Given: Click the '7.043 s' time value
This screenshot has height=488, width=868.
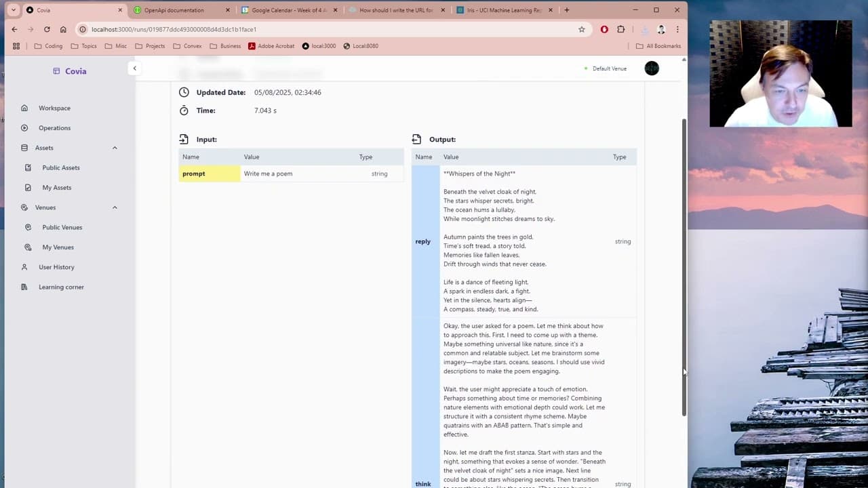Looking at the screenshot, I should click(x=265, y=110).
